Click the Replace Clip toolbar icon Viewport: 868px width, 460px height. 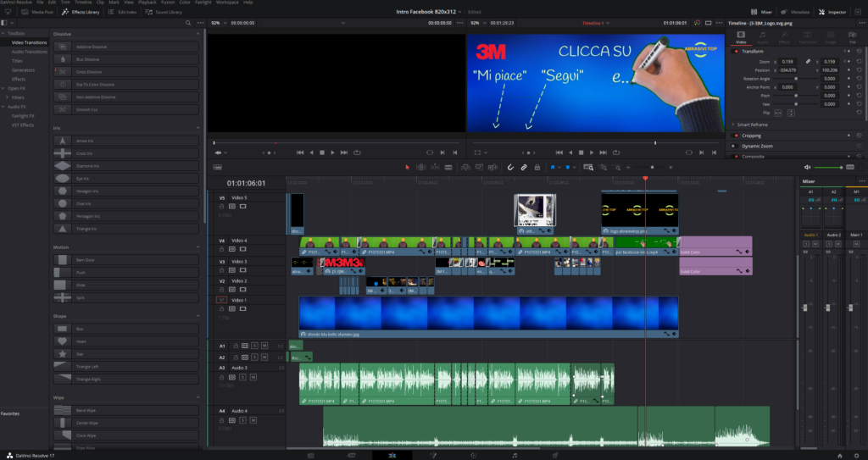pyautogui.click(x=492, y=167)
